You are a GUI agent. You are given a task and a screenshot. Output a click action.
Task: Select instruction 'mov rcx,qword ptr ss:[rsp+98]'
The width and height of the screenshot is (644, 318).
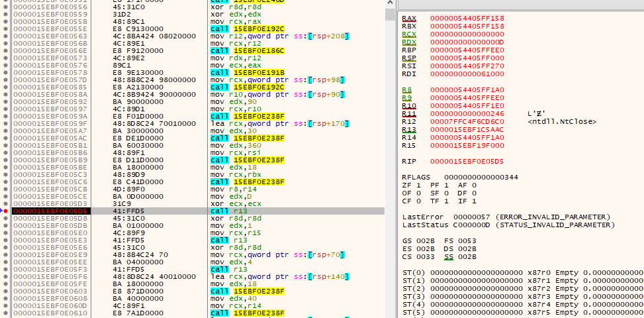[277, 79]
